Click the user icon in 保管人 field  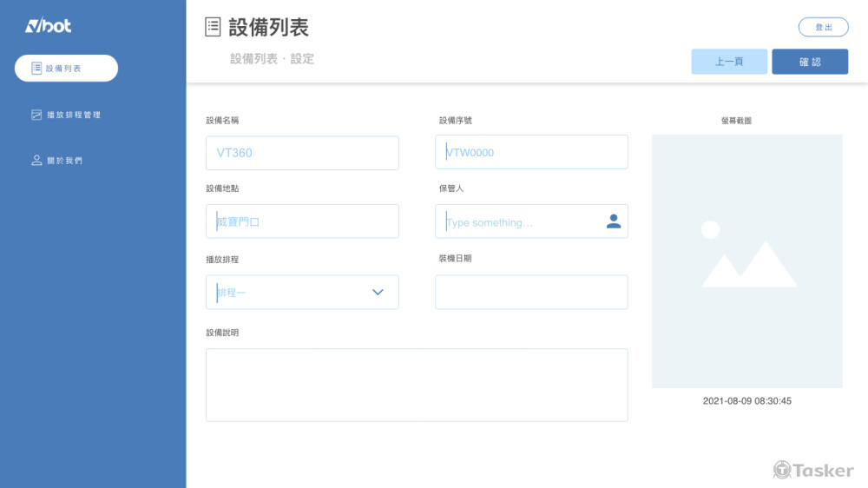(613, 221)
